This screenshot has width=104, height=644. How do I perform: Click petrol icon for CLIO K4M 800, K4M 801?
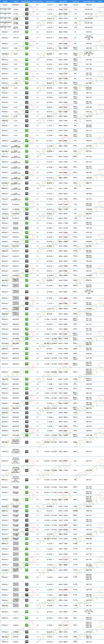tap(27, 88)
